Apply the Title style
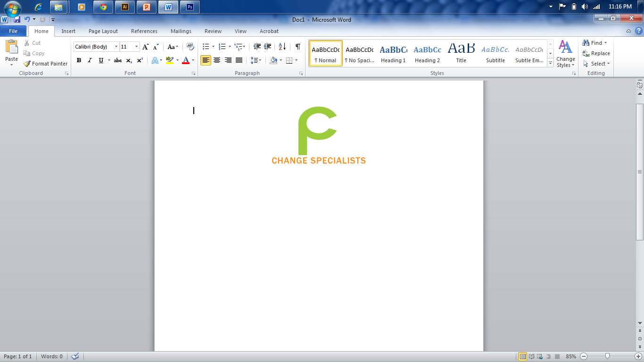The height and width of the screenshot is (362, 644). coord(461,53)
